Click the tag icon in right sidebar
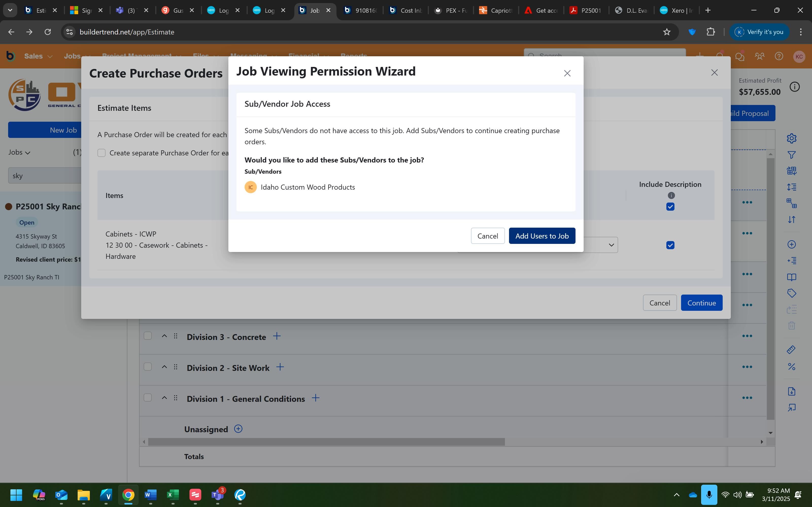 pos(791,293)
